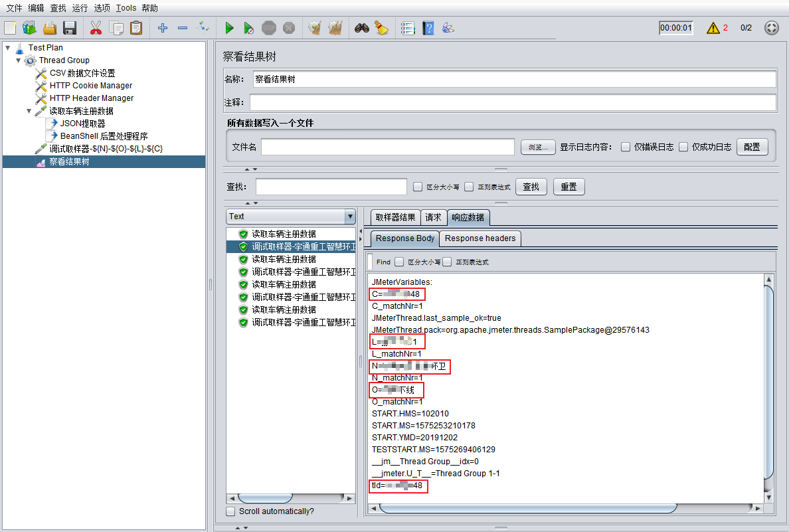Click the 查找 text input field

pos(331,187)
